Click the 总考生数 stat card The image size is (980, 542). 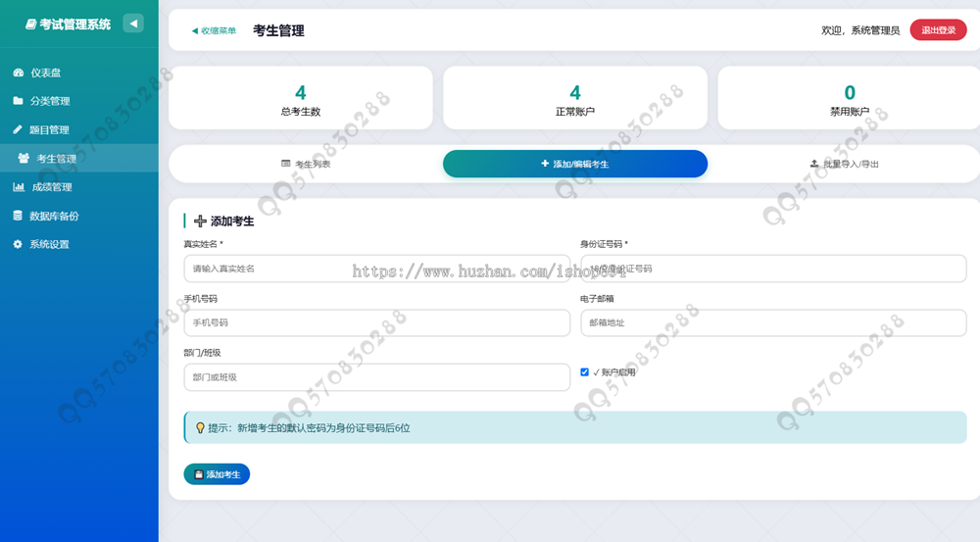301,98
